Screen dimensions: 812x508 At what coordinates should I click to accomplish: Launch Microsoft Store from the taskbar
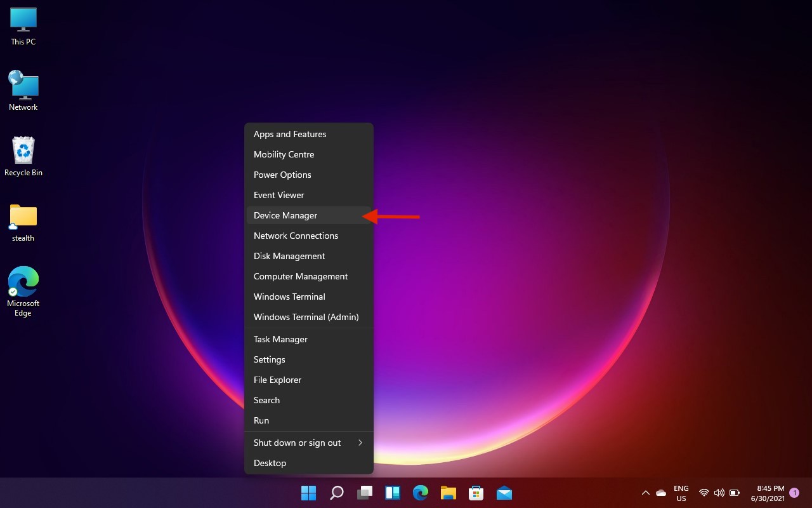click(x=476, y=493)
